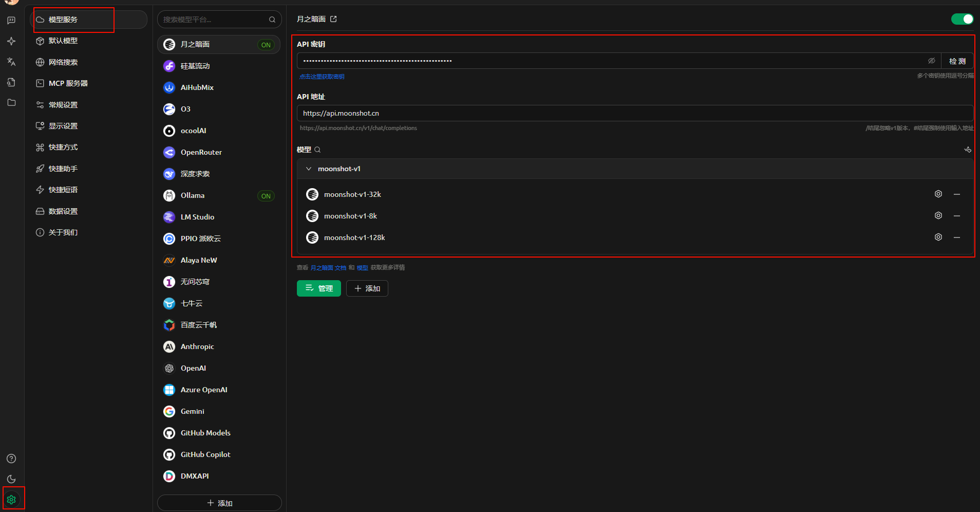Click 检测 button to test API key
Screen dimensions: 980x512
tap(957, 61)
